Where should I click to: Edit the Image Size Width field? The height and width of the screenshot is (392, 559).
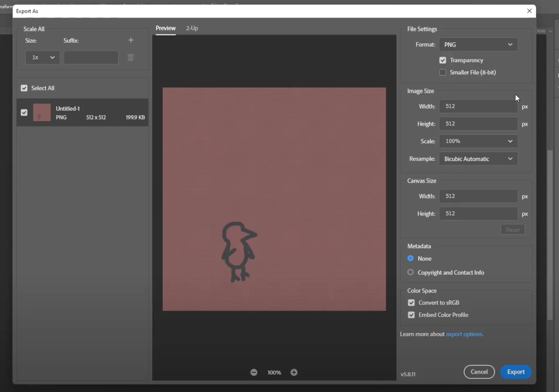point(478,106)
